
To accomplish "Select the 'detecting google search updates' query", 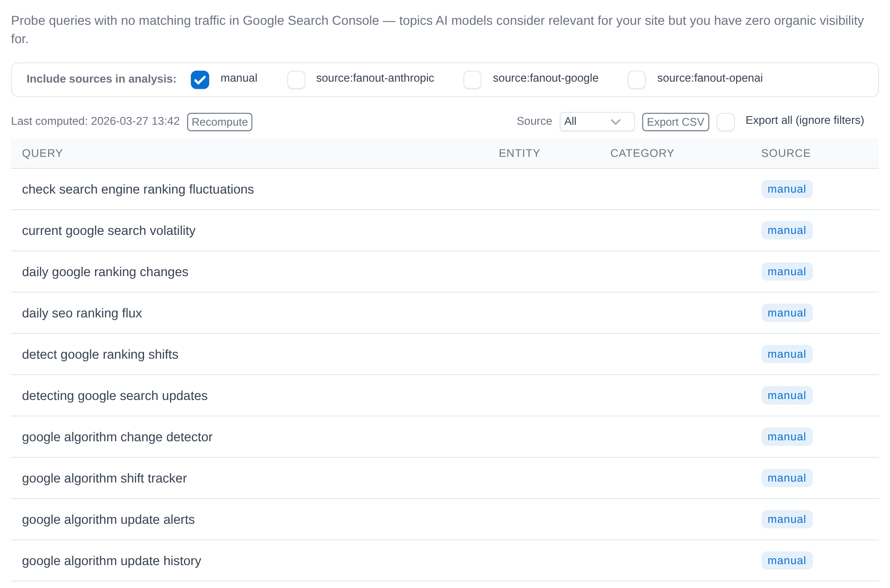I will (115, 395).
